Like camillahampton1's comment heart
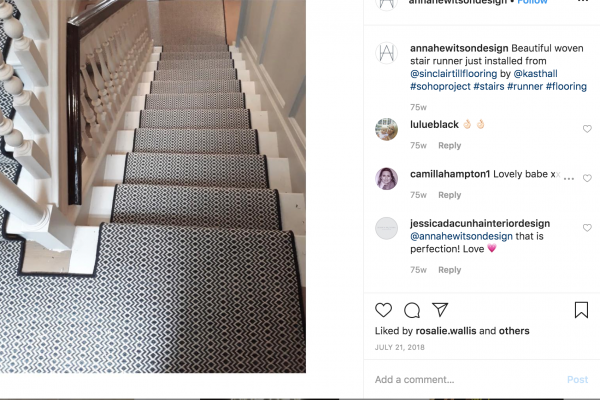 coord(587,178)
